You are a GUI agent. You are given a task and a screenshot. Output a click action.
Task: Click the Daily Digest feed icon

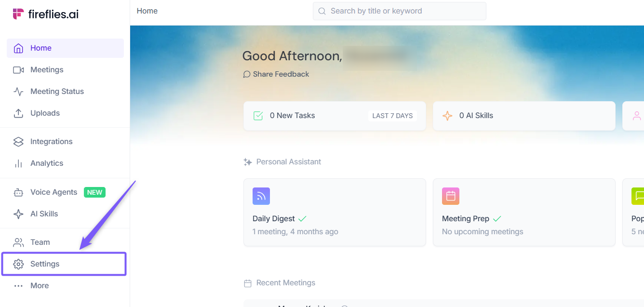tap(261, 196)
